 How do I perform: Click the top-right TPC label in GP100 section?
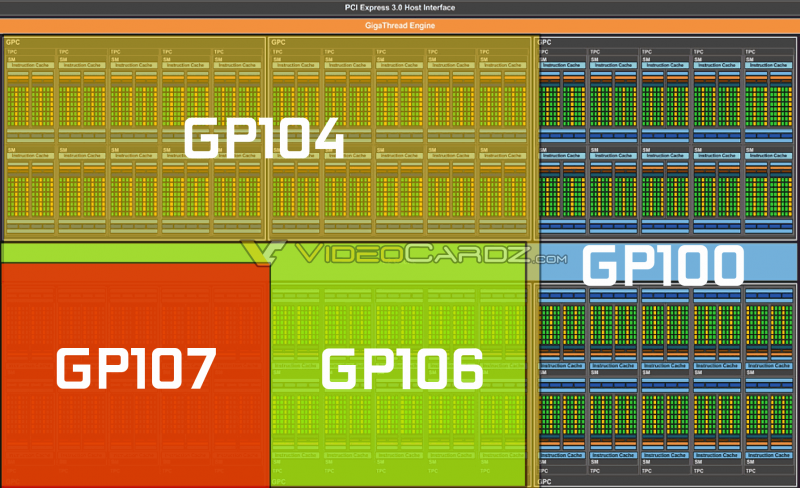pyautogui.click(x=750, y=51)
